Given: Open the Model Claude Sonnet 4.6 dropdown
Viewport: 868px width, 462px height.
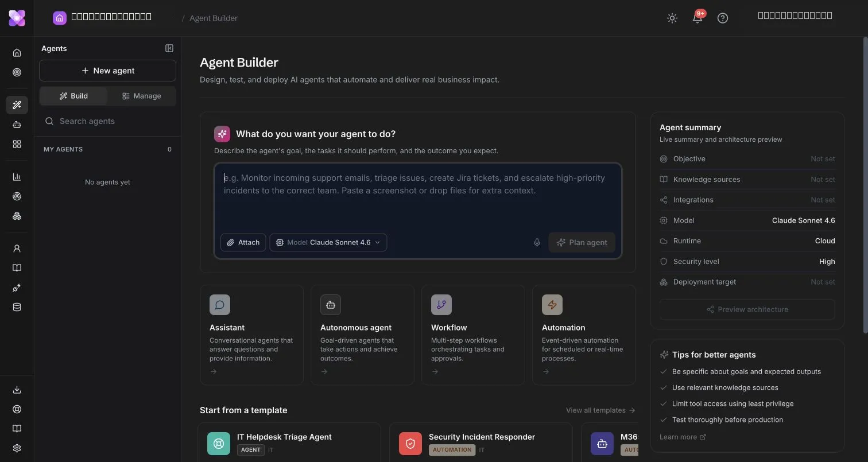Looking at the screenshot, I should 328,242.
